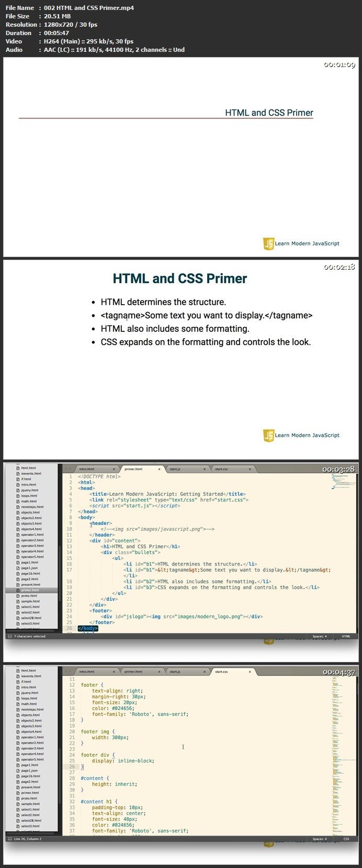Open sample.html in the 00:04:37 sidebar

click(x=30, y=804)
